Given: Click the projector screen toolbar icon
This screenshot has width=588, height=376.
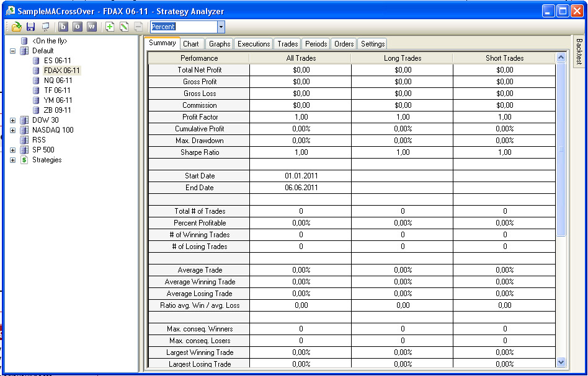Looking at the screenshot, I should point(46,27).
